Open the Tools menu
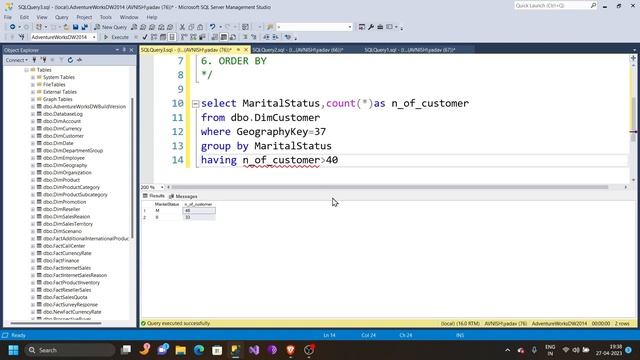 [x=106, y=17]
